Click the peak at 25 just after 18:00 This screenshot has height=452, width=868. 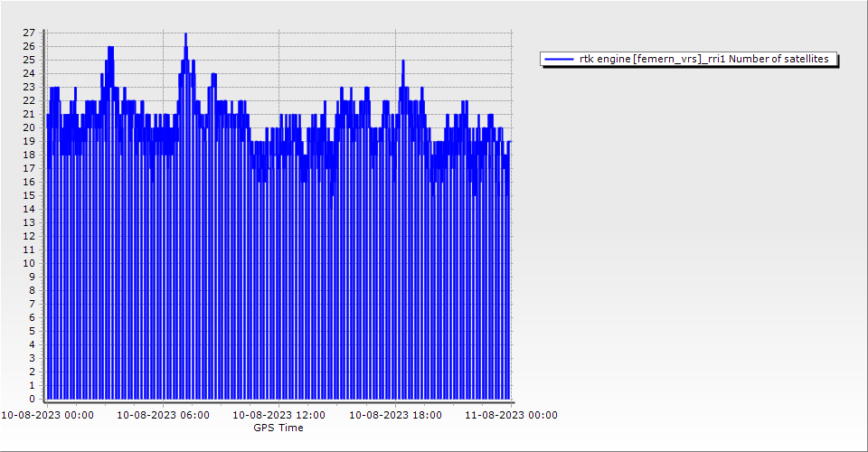pyautogui.click(x=402, y=61)
